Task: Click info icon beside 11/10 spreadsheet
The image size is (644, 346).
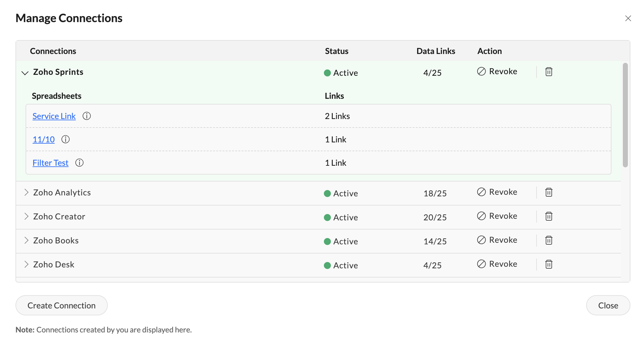Action: (65, 140)
